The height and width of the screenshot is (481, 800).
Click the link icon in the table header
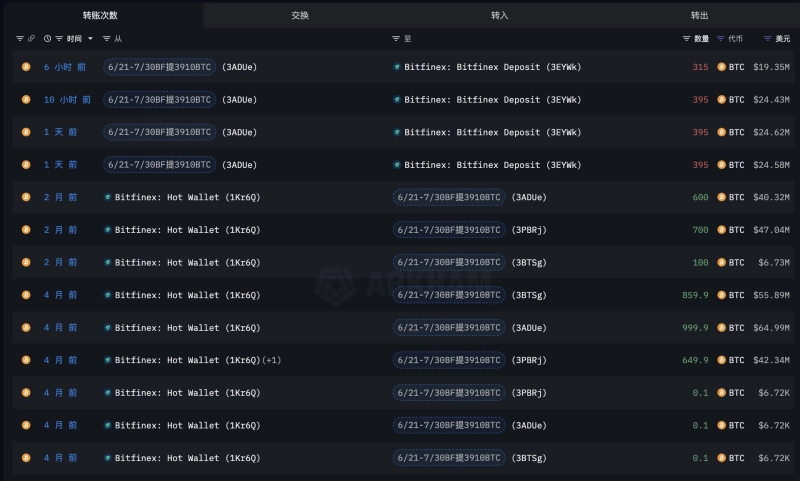point(31,38)
